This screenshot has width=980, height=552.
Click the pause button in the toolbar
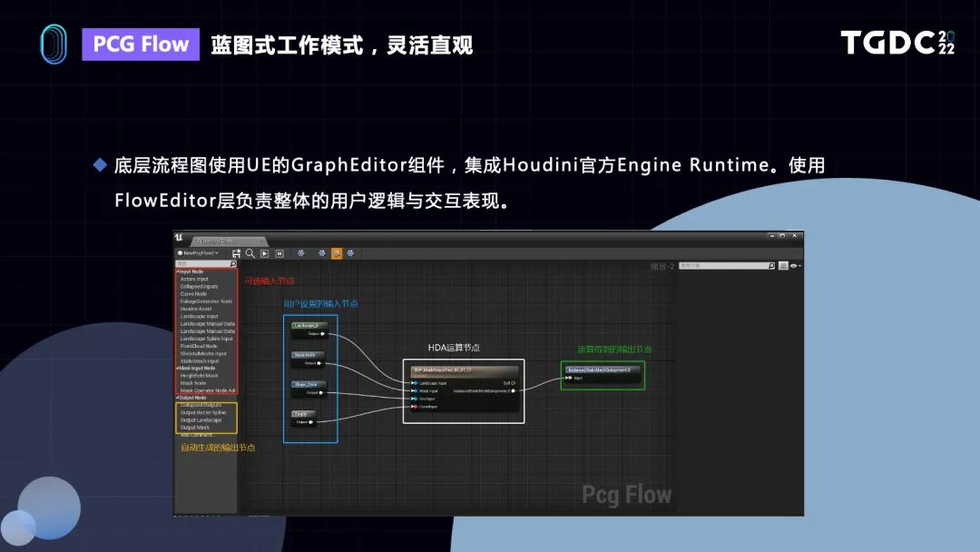[x=279, y=253]
